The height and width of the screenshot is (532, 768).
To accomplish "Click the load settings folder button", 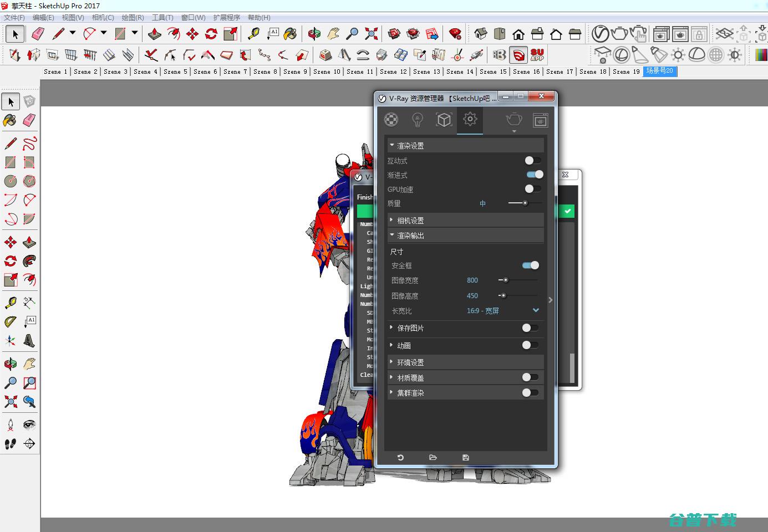I will click(433, 458).
